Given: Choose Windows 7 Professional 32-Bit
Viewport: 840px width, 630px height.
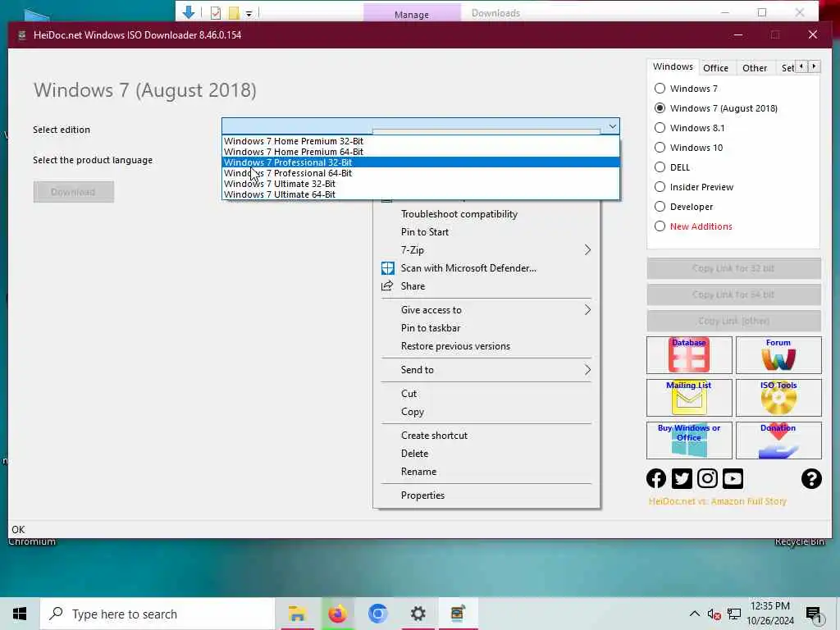Looking at the screenshot, I should coord(421,162).
